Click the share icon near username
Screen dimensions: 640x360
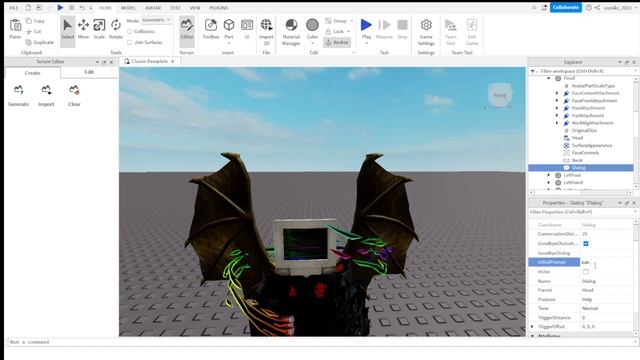click(x=597, y=8)
